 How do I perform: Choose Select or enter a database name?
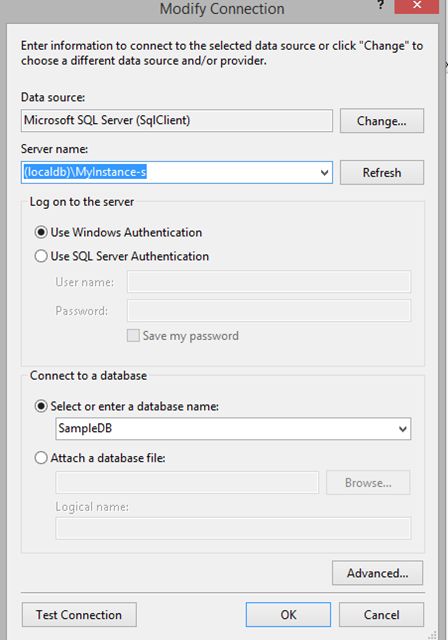41,406
